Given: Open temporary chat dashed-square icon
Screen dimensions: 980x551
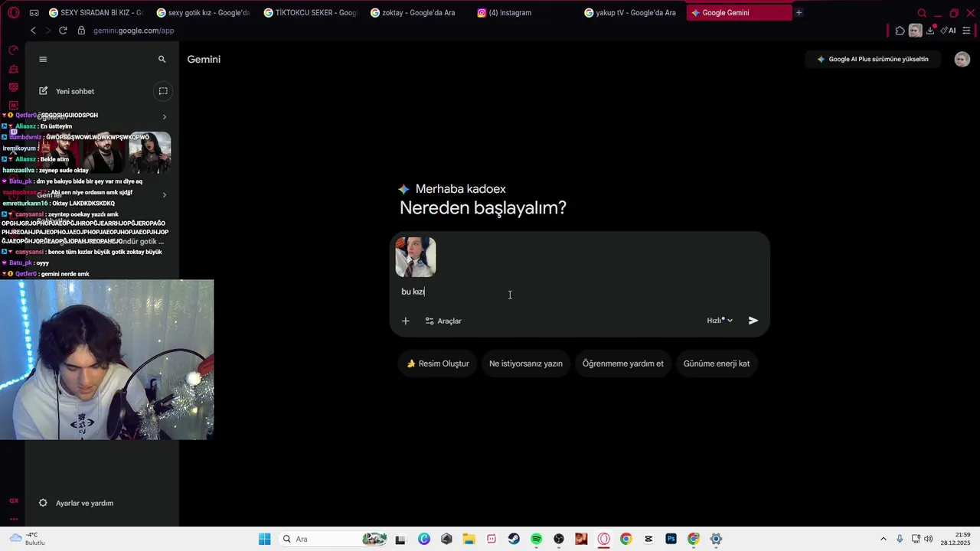Looking at the screenshot, I should tap(163, 91).
